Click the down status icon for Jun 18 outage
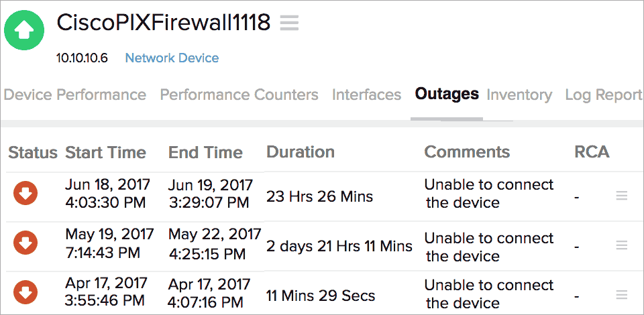The height and width of the screenshot is (315, 644). 25,193
